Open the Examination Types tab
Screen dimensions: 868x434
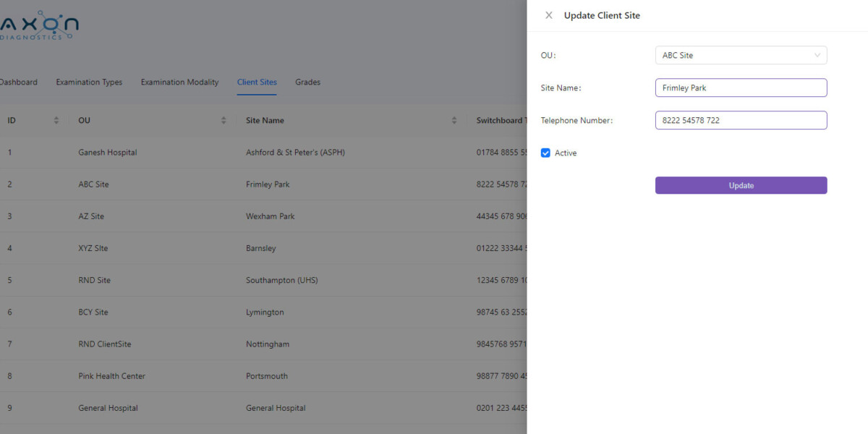click(89, 82)
